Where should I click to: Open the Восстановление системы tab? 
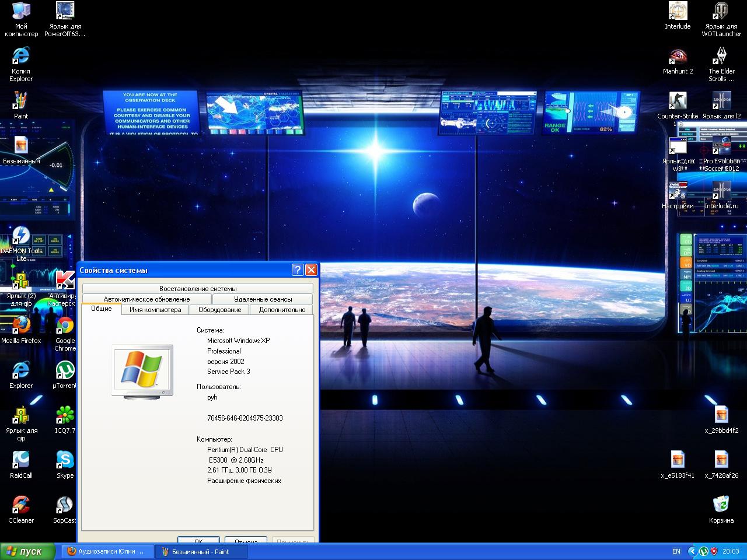tap(198, 289)
